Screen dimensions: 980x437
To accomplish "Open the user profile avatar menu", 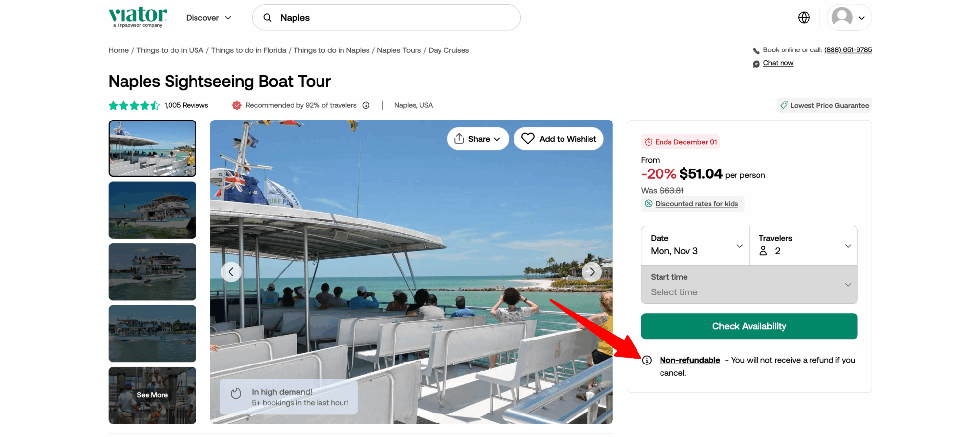I will point(849,18).
